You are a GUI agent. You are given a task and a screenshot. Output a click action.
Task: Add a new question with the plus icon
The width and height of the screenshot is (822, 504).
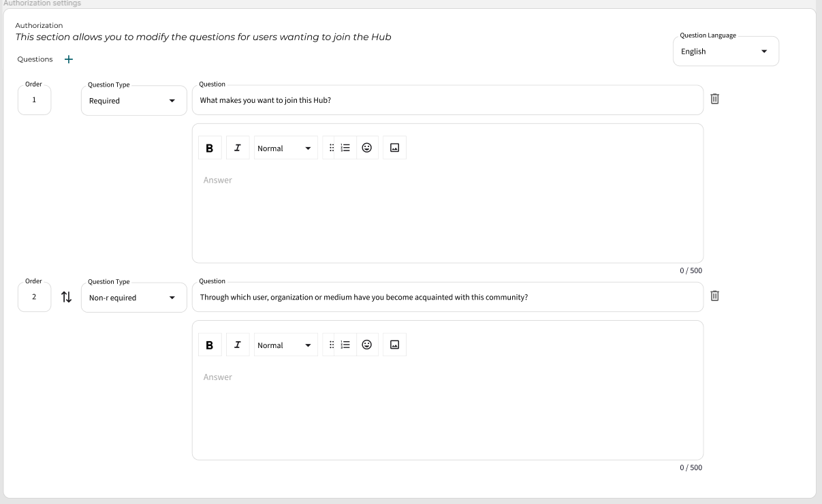(x=68, y=59)
